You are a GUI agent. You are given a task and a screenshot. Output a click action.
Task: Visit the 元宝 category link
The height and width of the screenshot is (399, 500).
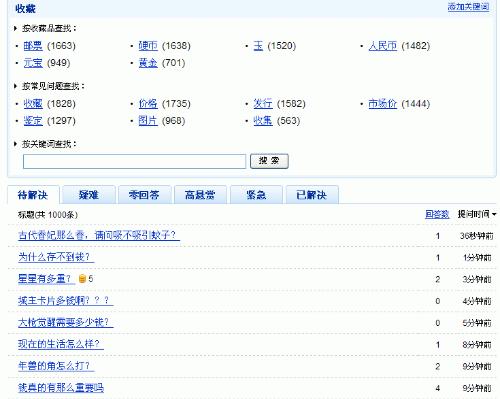click(x=33, y=63)
